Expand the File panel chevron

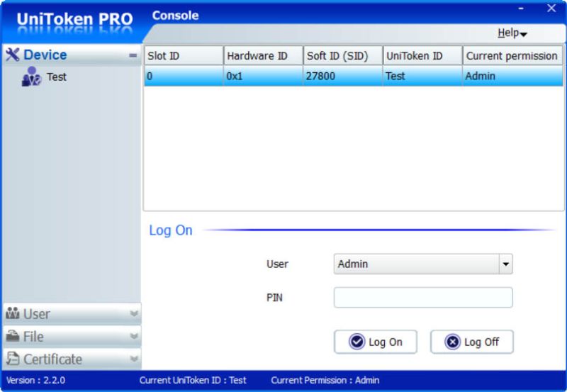[x=134, y=336]
